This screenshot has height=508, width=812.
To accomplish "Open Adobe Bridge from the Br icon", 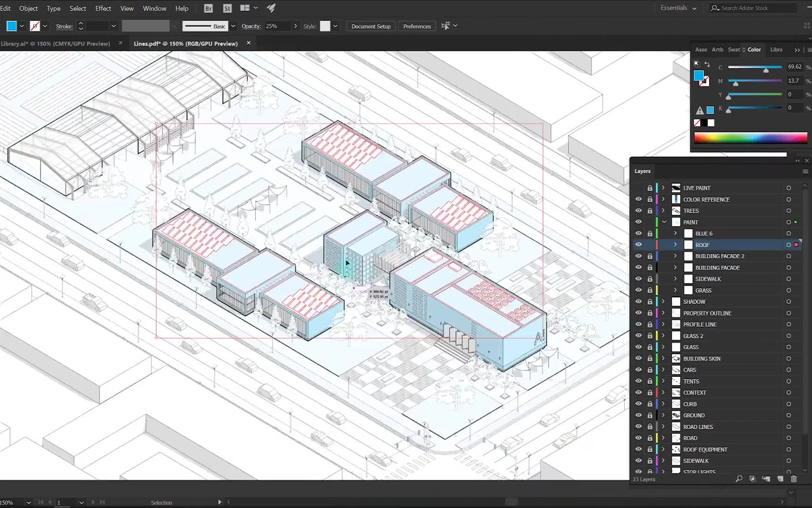I will (x=209, y=8).
